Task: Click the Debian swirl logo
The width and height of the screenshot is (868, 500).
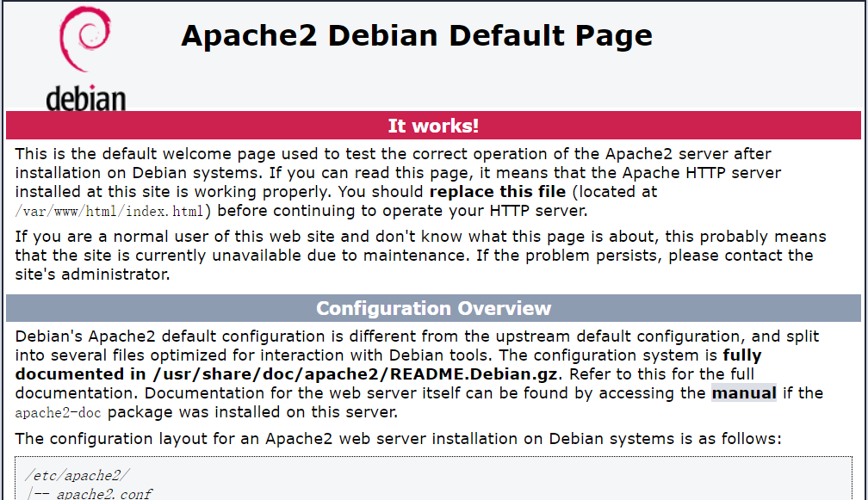Action: click(x=85, y=43)
